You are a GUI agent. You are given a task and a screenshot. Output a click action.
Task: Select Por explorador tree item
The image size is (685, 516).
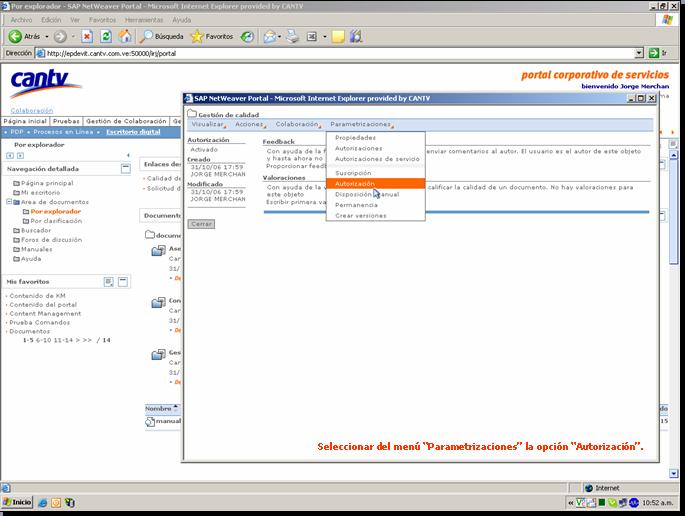(55, 211)
